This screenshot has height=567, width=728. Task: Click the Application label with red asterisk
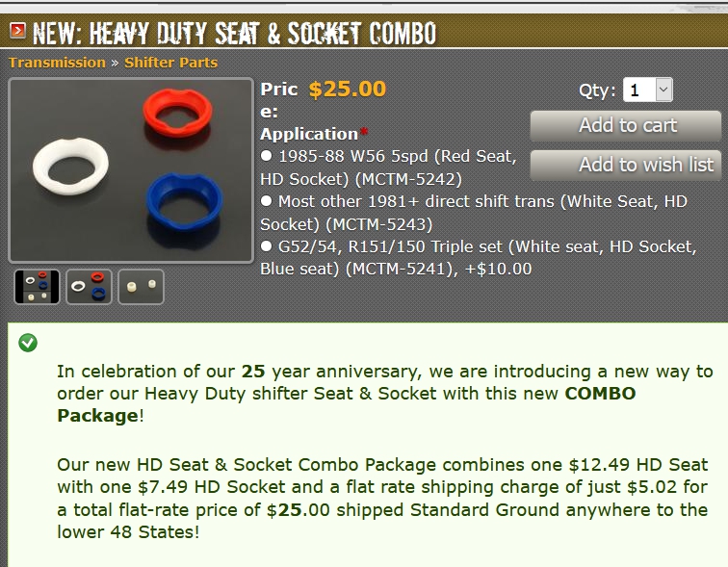(x=309, y=134)
